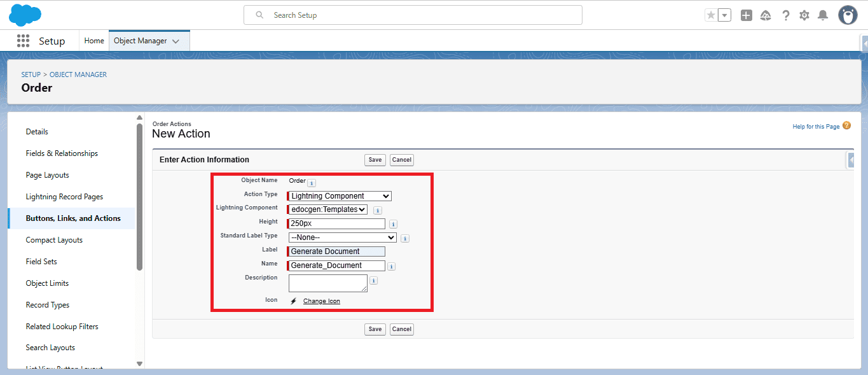Click into the Height input field

point(336,223)
